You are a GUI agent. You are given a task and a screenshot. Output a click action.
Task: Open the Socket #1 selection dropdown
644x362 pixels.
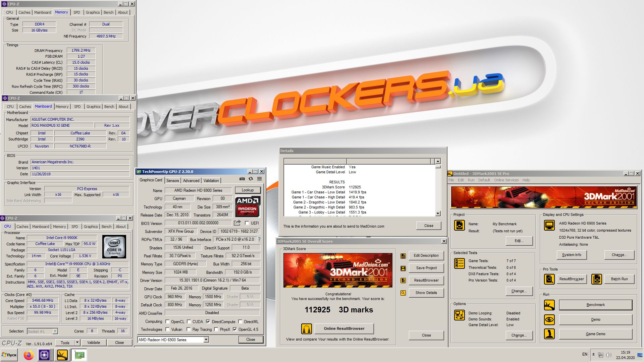tap(55, 331)
